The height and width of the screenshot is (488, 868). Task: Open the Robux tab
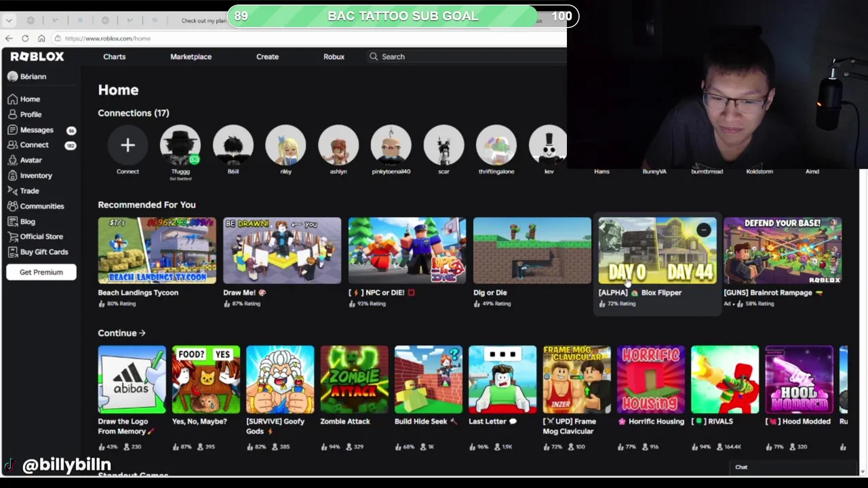tap(334, 57)
